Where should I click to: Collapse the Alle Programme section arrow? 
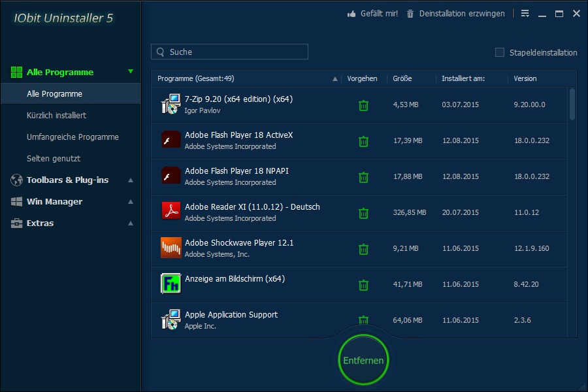click(131, 71)
